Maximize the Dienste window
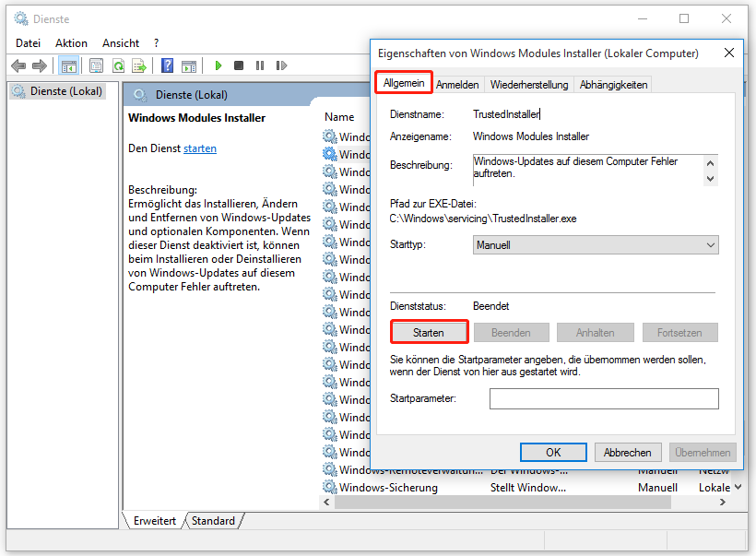The width and height of the screenshot is (756, 556). [x=684, y=18]
